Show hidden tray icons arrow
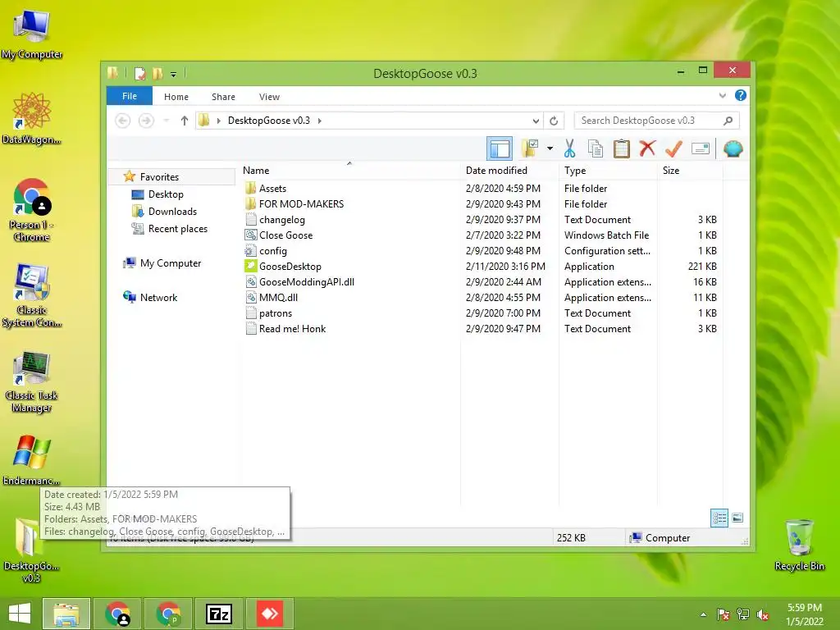This screenshot has width=840, height=630. (703, 614)
